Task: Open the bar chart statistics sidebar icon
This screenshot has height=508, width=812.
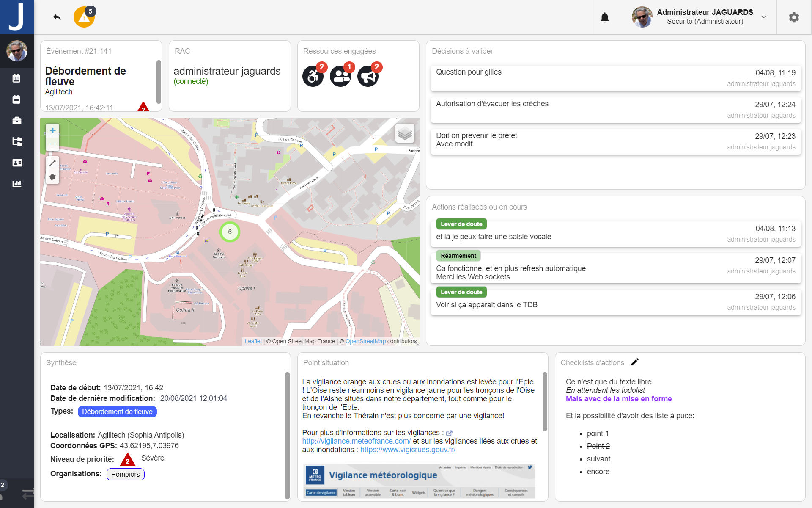Action: tap(17, 184)
